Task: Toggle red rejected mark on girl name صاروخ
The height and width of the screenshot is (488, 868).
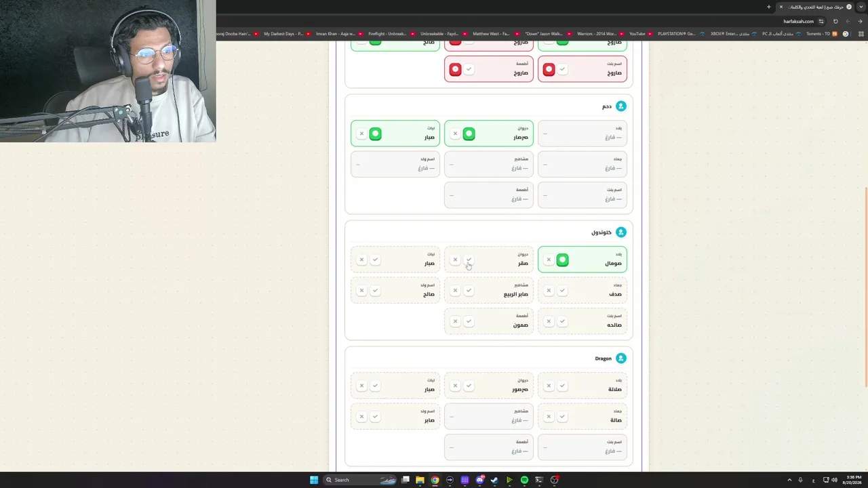Action: (x=549, y=69)
